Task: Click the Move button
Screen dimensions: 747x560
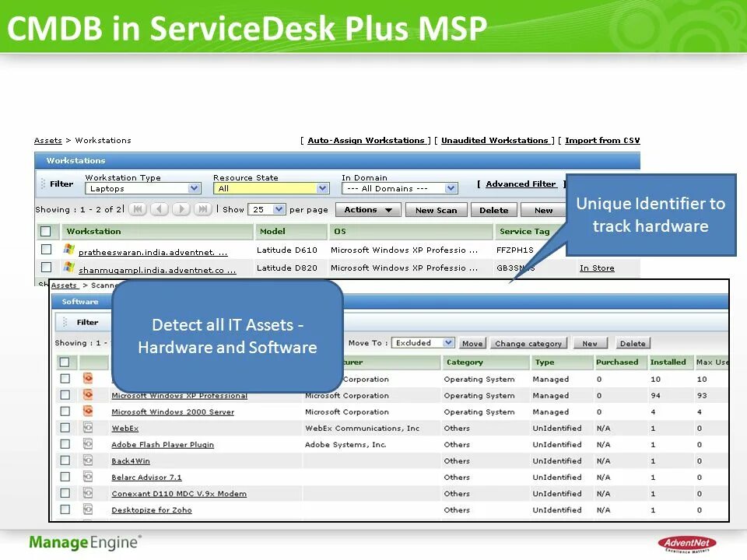Action: click(x=472, y=343)
